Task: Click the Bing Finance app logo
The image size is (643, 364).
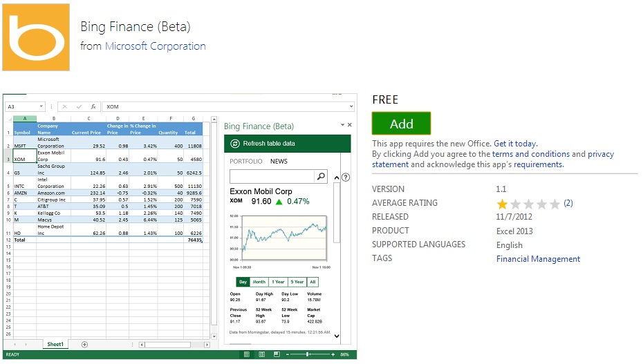Action: point(36,37)
